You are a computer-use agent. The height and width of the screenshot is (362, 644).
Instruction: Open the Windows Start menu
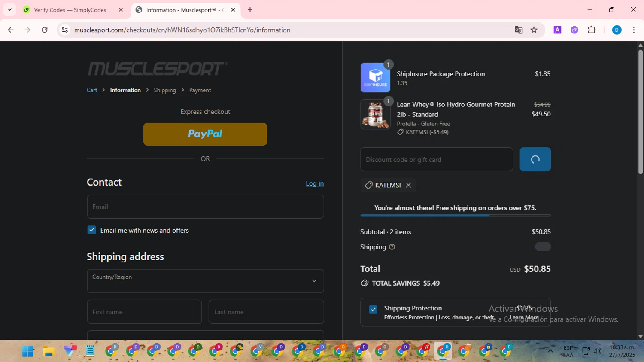(x=28, y=351)
